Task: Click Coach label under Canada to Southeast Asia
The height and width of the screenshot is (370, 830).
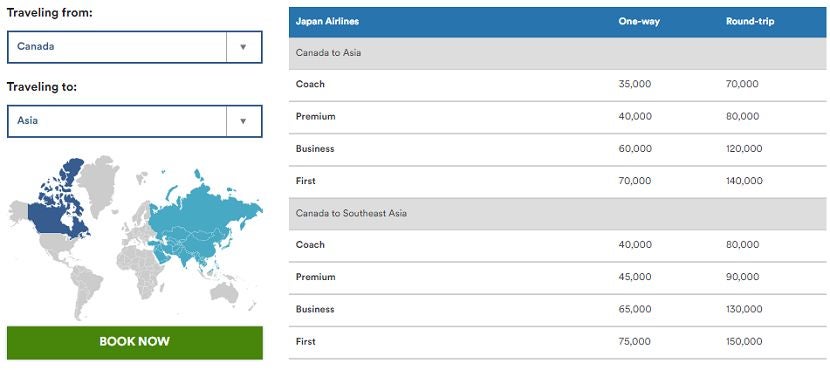Action: coord(310,245)
